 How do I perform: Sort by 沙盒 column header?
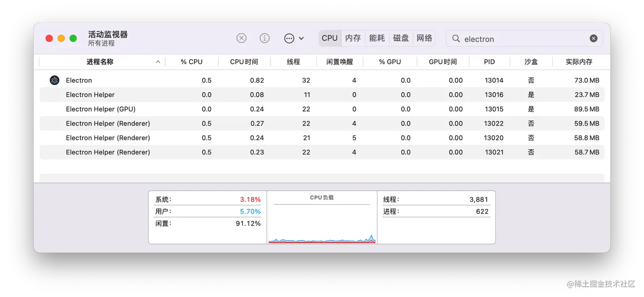531,62
